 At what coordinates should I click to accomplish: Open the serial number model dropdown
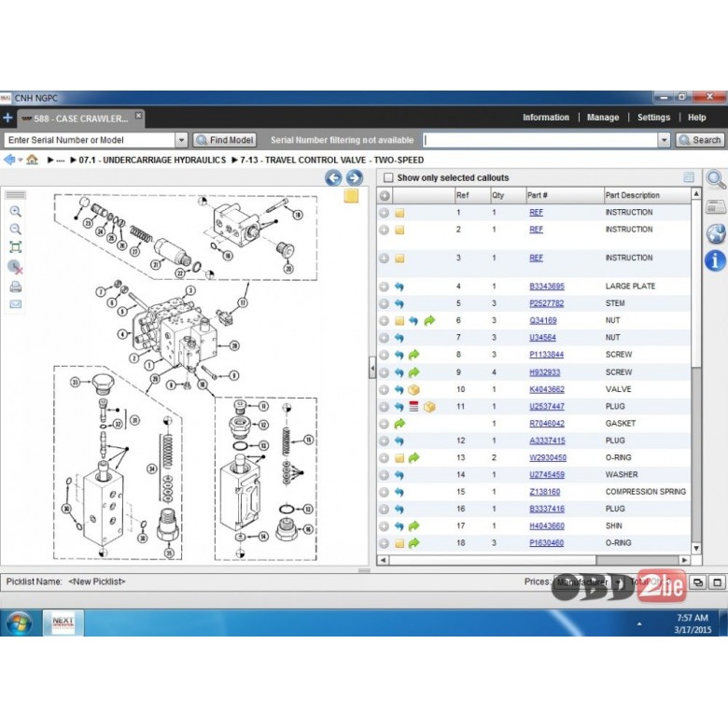(181, 140)
